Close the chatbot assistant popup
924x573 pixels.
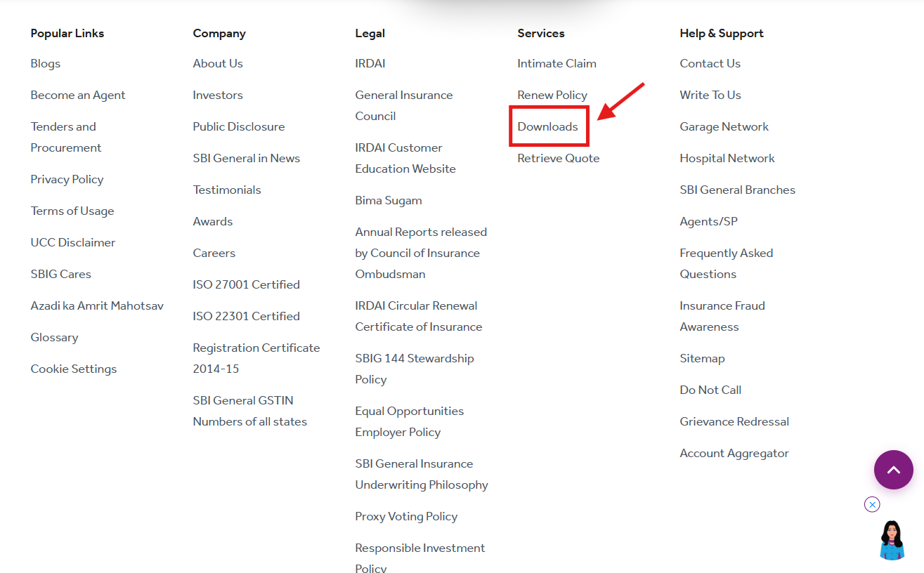872,504
